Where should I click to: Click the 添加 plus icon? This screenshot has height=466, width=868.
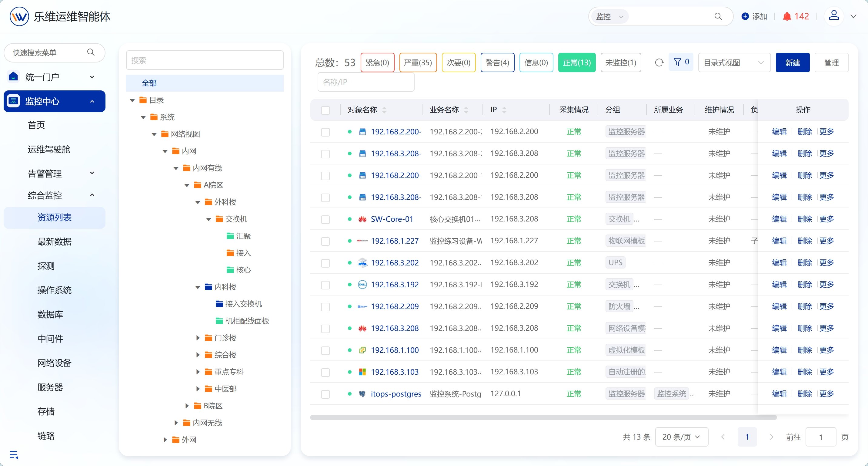[x=745, y=16]
